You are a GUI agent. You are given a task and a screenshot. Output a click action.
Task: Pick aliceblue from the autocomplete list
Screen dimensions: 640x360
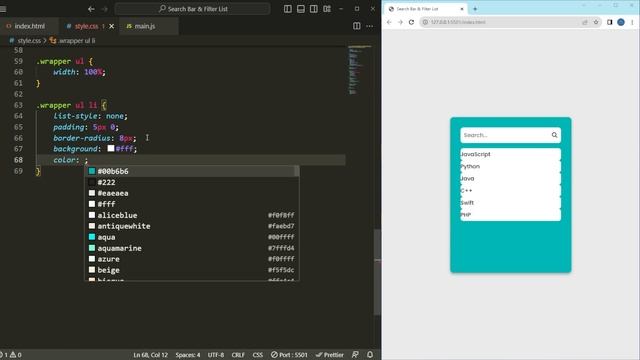pyautogui.click(x=191, y=215)
